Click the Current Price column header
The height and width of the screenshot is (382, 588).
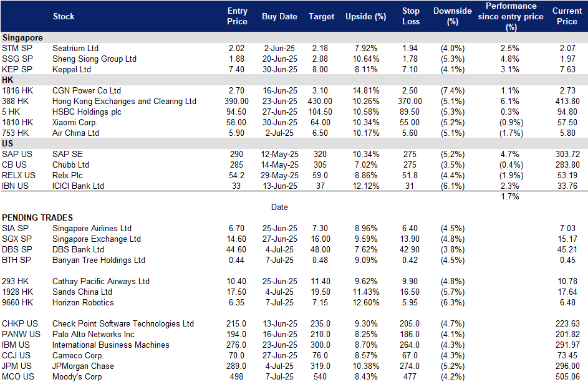pyautogui.click(x=567, y=16)
